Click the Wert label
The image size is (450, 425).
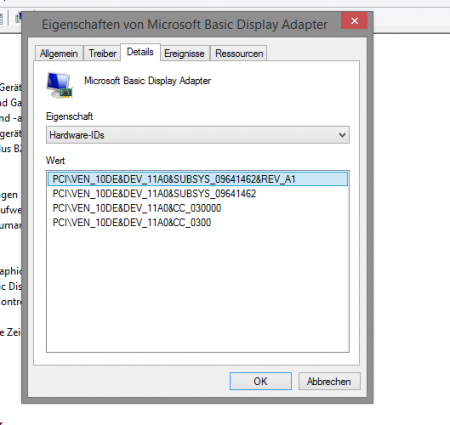[x=55, y=160]
